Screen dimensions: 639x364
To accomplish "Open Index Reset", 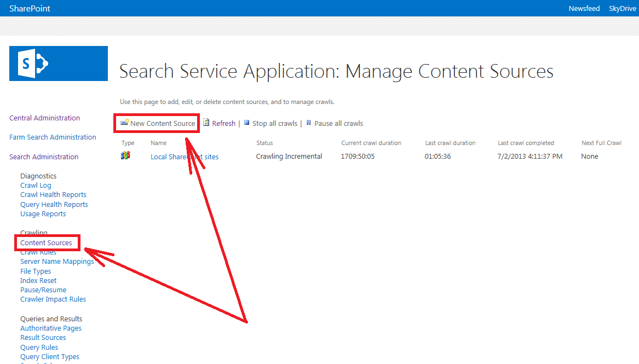I will [x=38, y=281].
